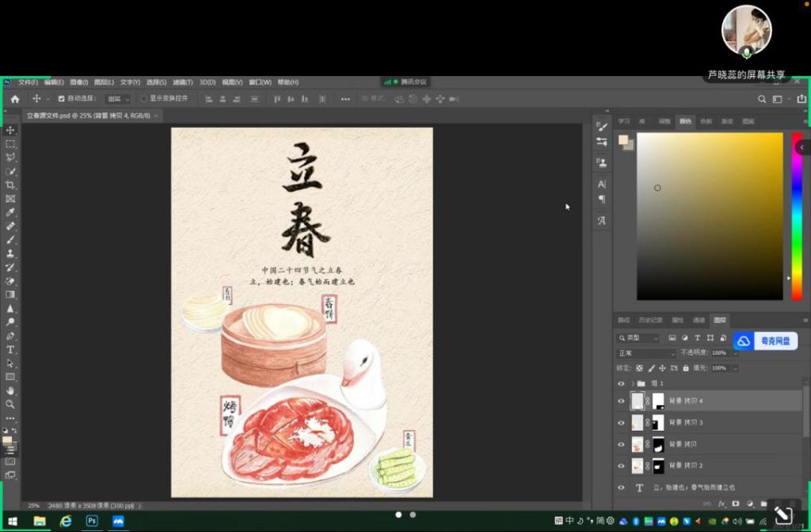Toggle the Auto-Select checkbox
Viewport: 811px width, 532px height.
click(62, 99)
